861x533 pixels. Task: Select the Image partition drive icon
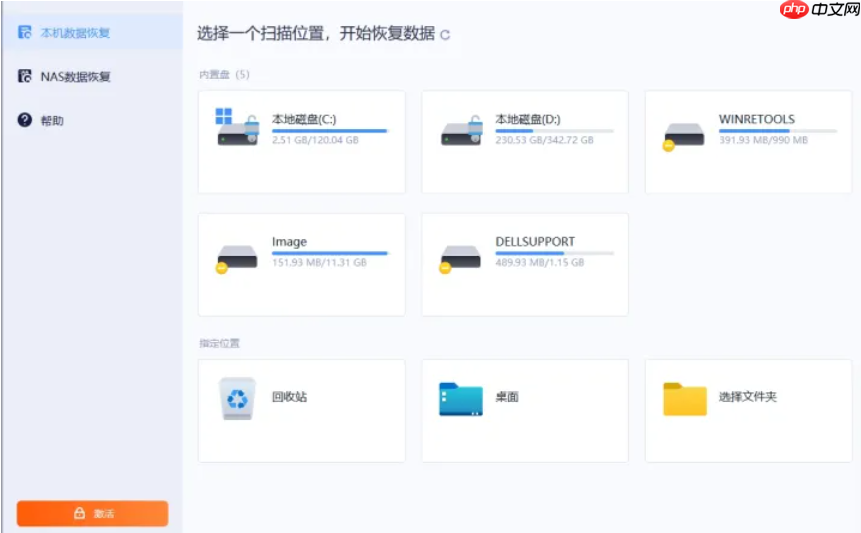pyautogui.click(x=237, y=259)
